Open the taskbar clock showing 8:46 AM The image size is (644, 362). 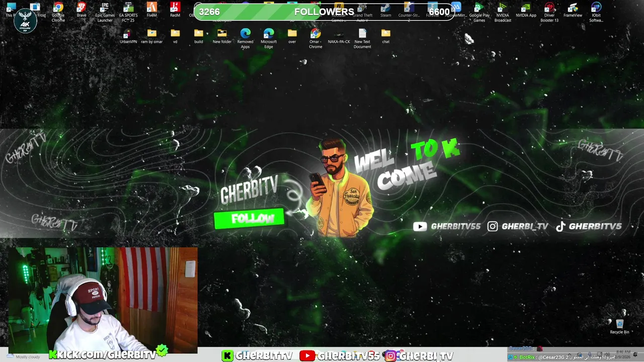pos(623,354)
